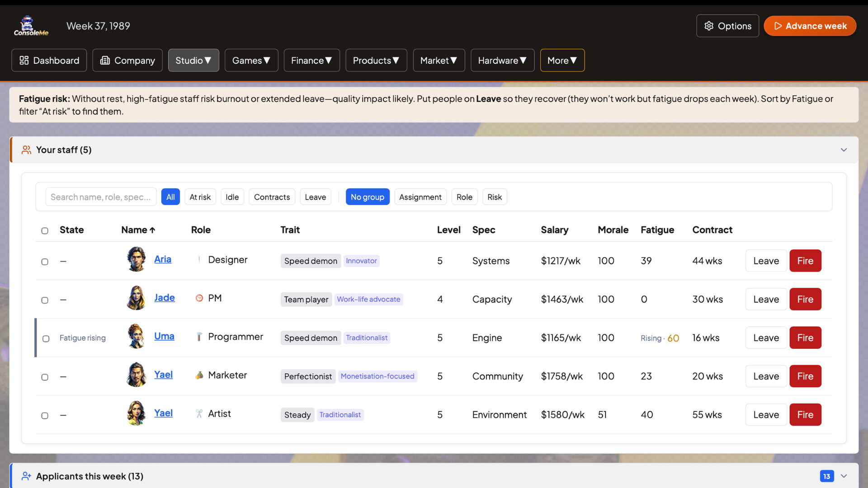Click the staff group icon in Your staff header

pos(26,150)
